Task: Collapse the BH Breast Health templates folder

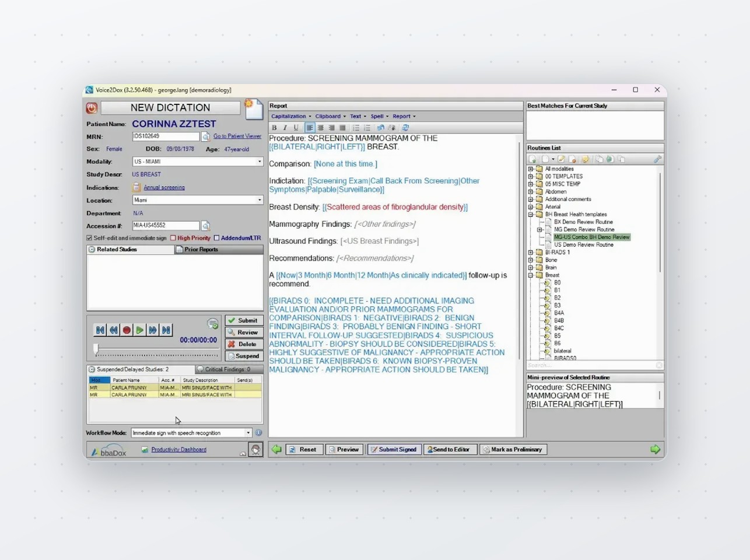Action: click(531, 214)
